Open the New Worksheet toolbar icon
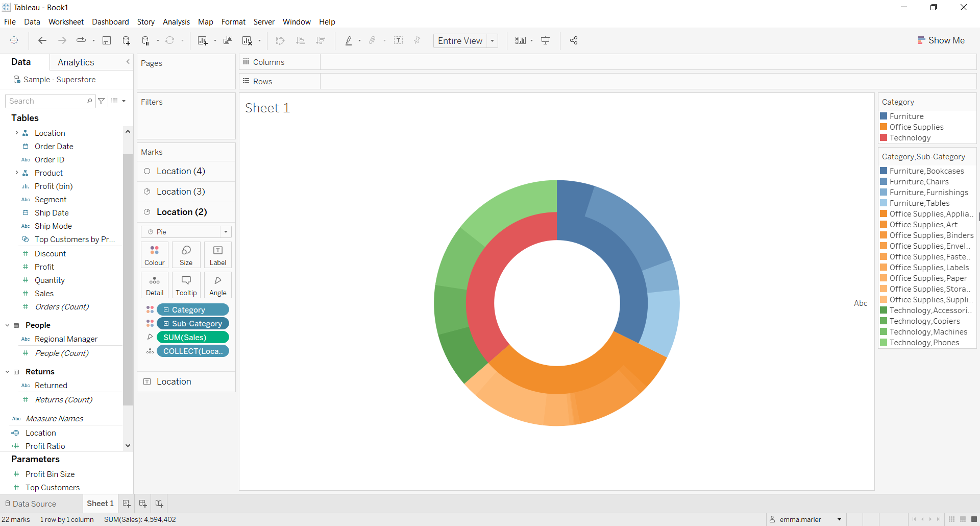Screen dimensions: 980x526 click(202, 40)
